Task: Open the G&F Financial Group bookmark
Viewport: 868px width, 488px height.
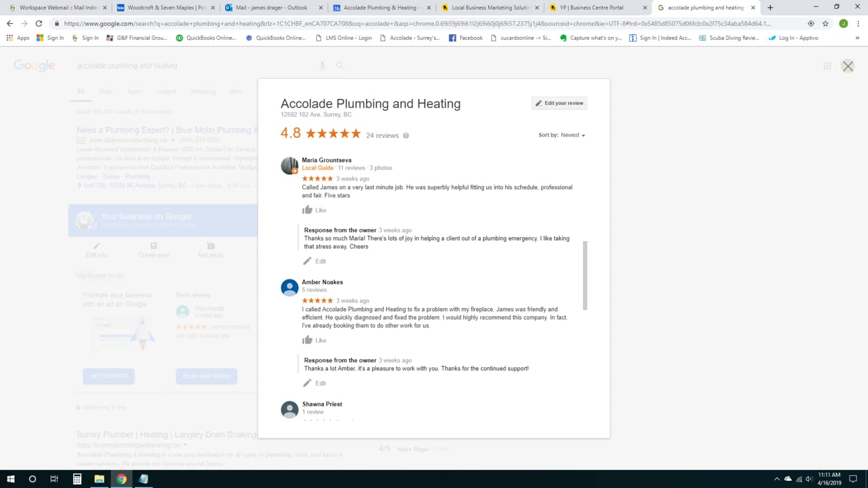Action: click(x=137, y=38)
